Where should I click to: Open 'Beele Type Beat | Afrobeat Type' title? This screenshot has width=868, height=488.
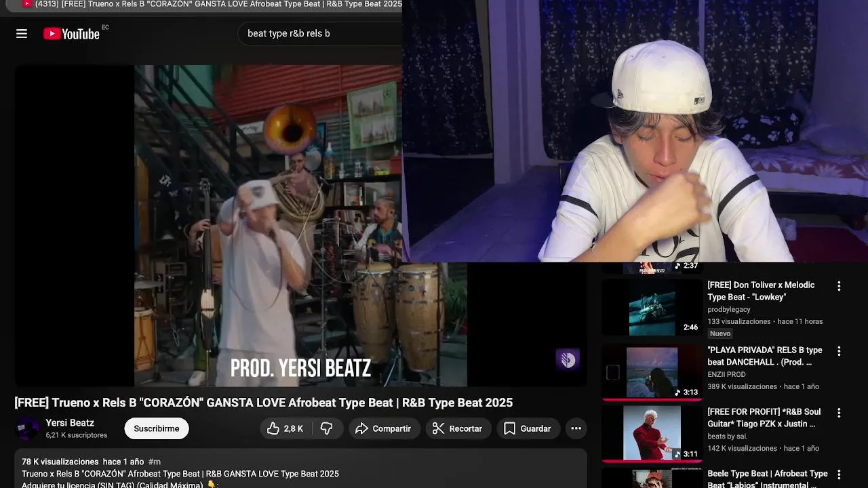click(768, 479)
